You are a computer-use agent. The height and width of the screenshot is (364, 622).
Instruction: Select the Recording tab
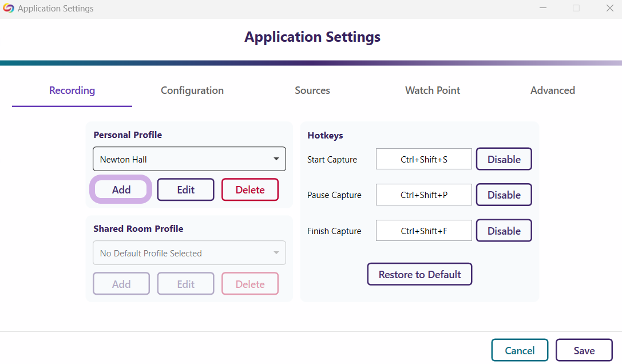click(x=72, y=90)
